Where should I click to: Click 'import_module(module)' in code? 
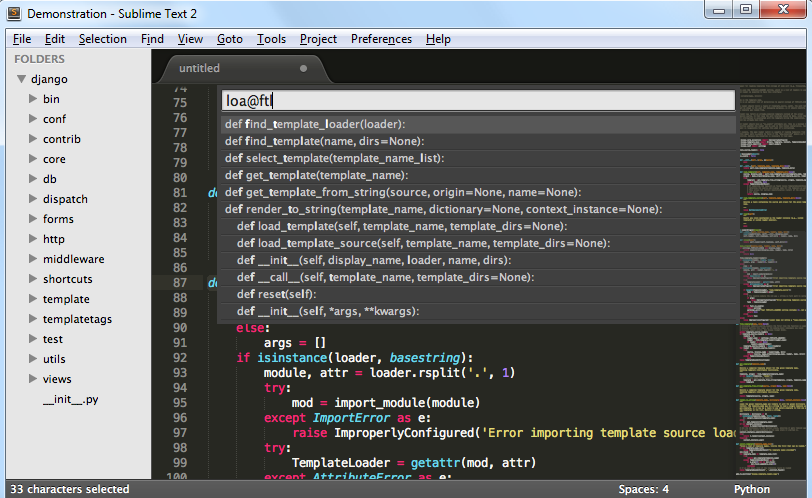[x=407, y=403]
